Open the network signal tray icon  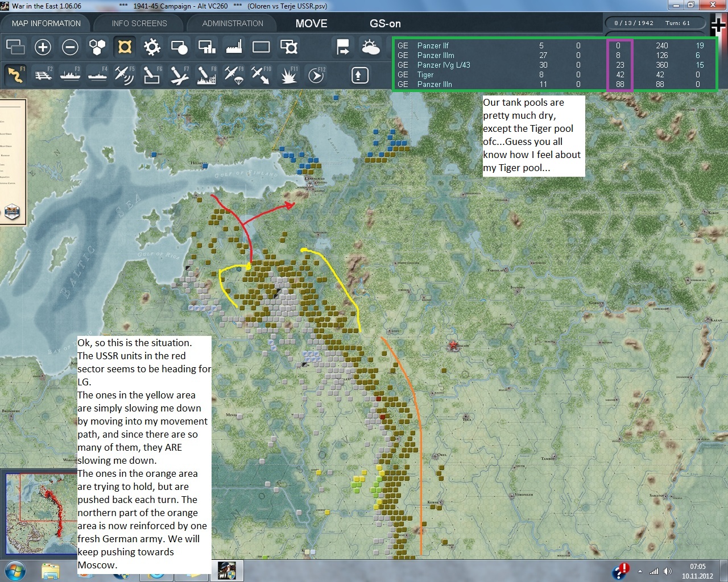[x=654, y=571]
